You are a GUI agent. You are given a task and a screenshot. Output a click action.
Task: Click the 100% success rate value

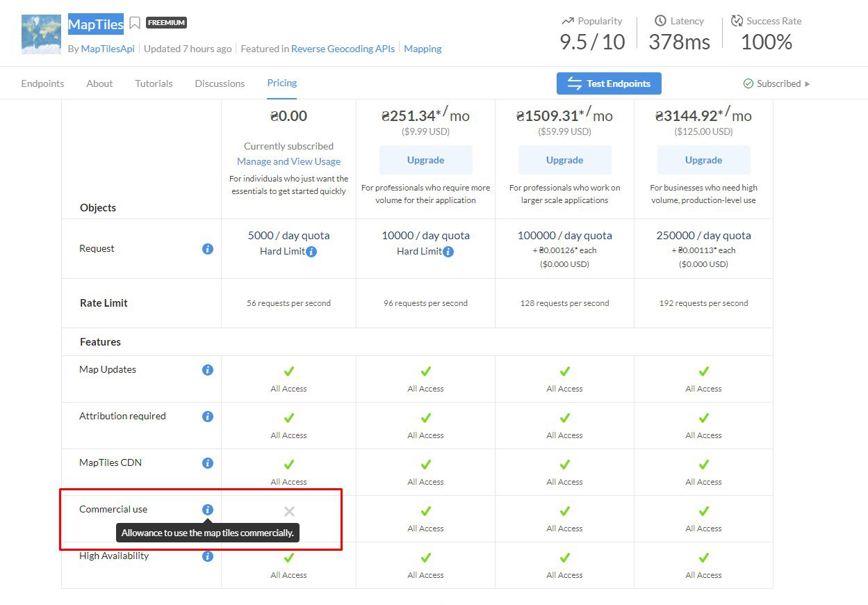(x=767, y=42)
